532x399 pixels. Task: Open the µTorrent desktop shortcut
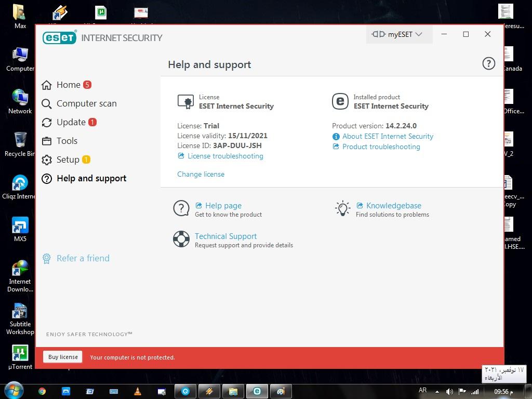(20, 357)
